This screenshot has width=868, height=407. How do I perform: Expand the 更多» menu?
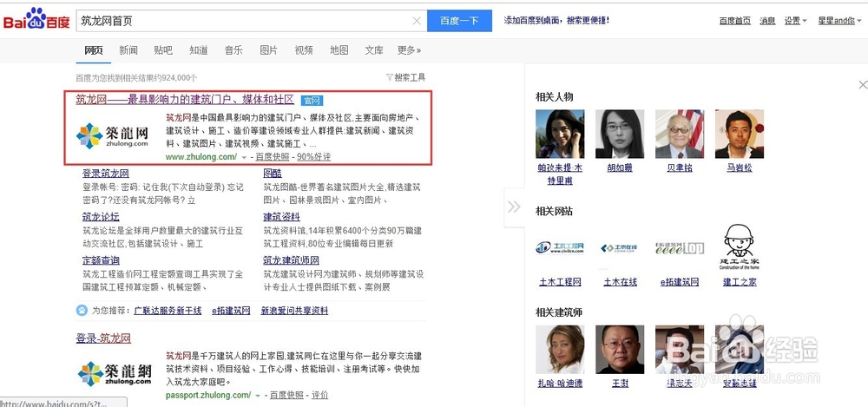point(409,50)
